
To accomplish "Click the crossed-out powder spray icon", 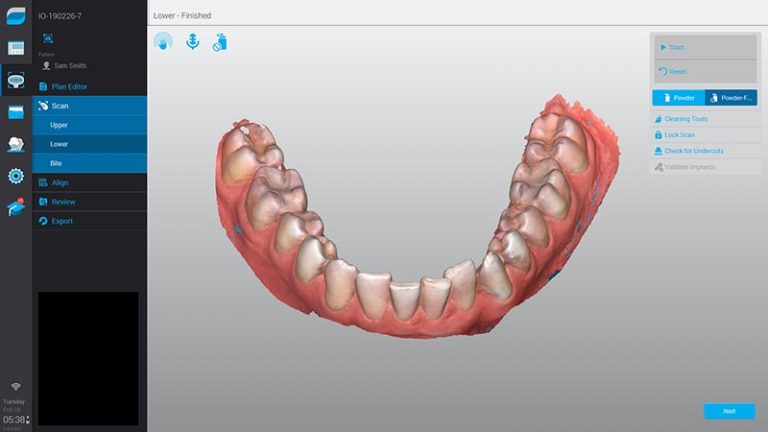I will (219, 42).
